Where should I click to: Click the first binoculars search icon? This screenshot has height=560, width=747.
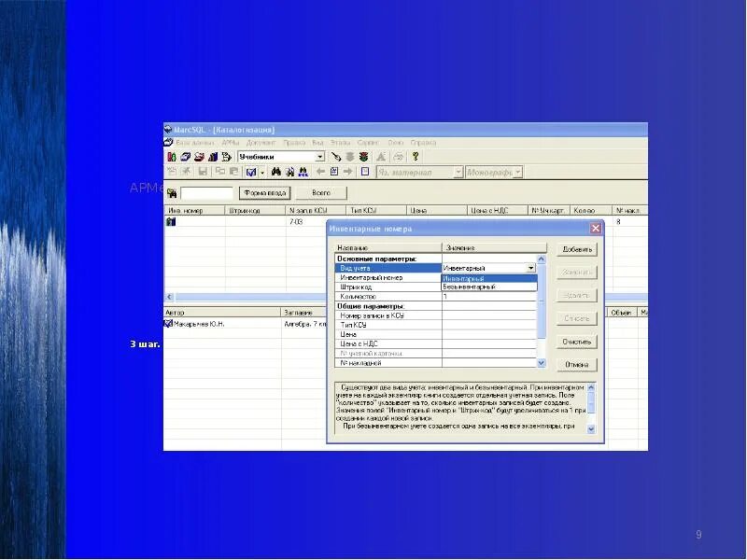[275, 172]
